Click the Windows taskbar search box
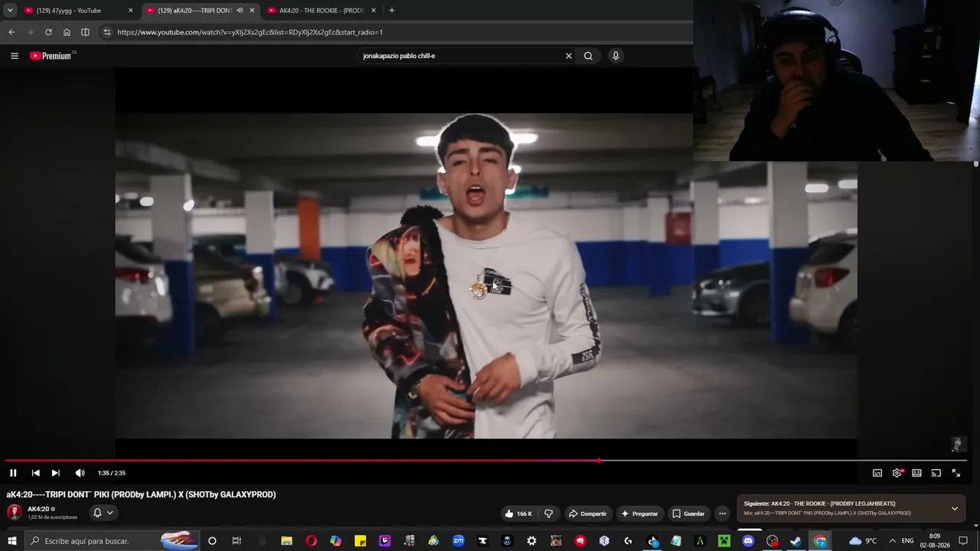This screenshot has width=980, height=551. (x=112, y=541)
